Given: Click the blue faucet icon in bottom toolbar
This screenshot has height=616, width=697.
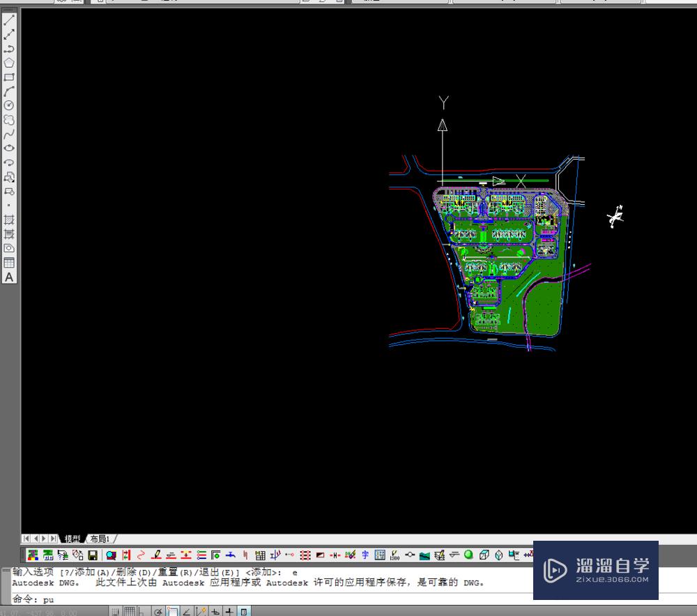Looking at the screenshot, I should pos(230,555).
